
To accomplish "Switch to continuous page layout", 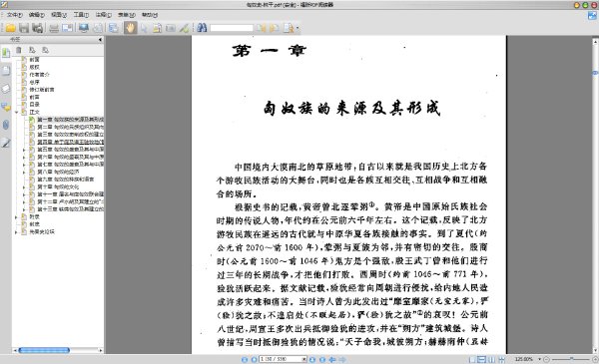I will tap(482, 359).
